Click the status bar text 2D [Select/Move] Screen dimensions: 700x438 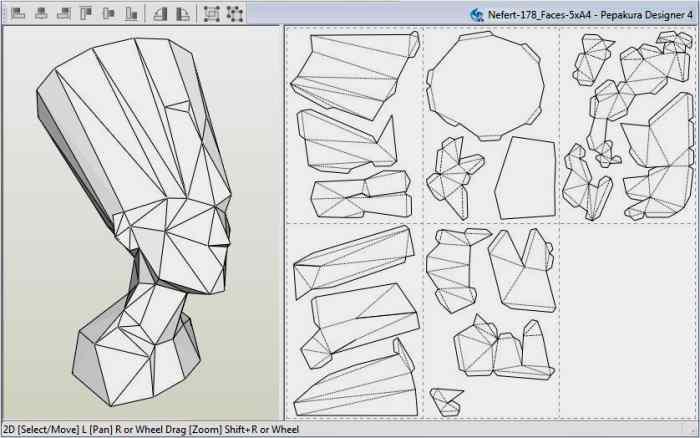tap(41, 430)
